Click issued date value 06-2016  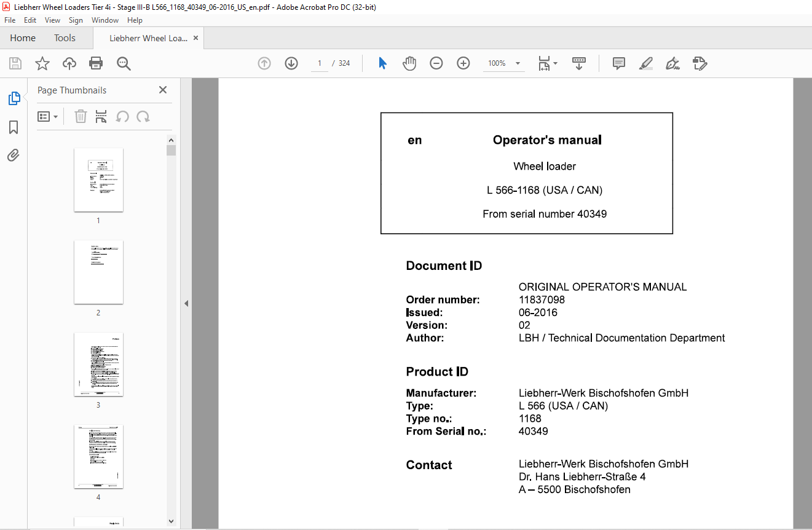[538, 312]
